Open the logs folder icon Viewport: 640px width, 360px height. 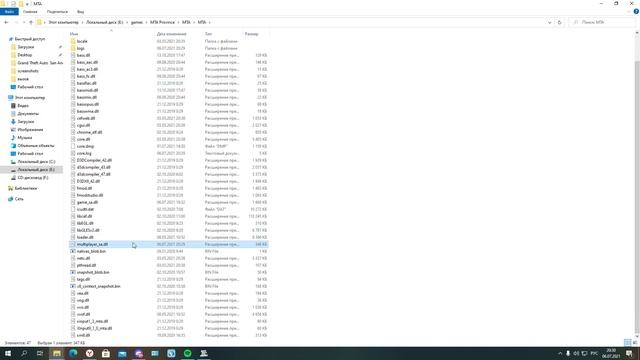point(73,48)
